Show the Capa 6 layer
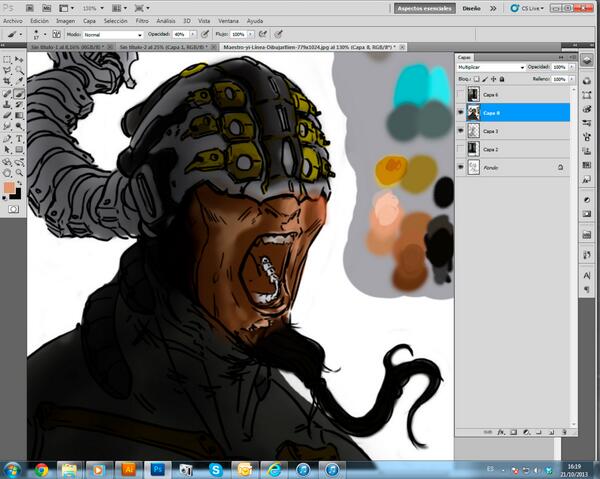The height and width of the screenshot is (479, 600). coord(460,94)
